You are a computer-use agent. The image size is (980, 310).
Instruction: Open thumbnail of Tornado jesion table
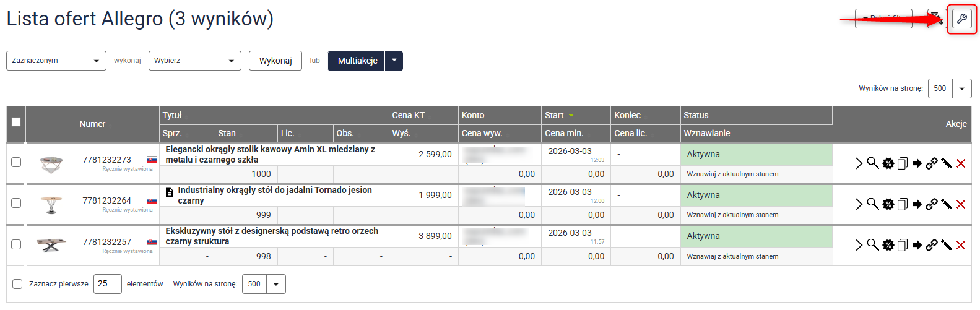pyautogui.click(x=51, y=204)
